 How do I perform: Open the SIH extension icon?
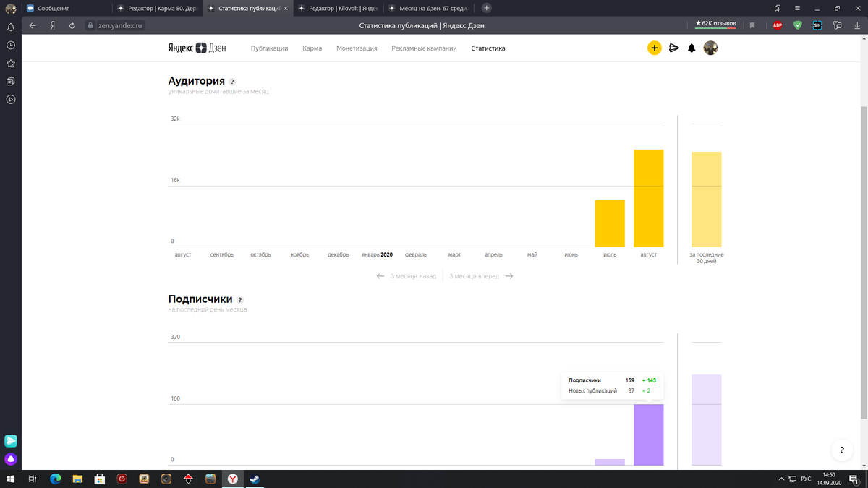tap(817, 25)
